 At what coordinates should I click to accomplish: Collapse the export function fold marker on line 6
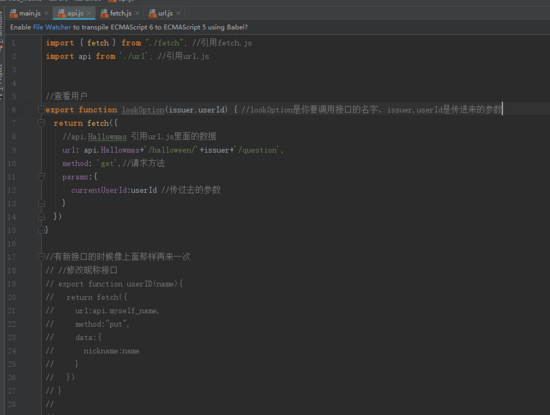41,110
